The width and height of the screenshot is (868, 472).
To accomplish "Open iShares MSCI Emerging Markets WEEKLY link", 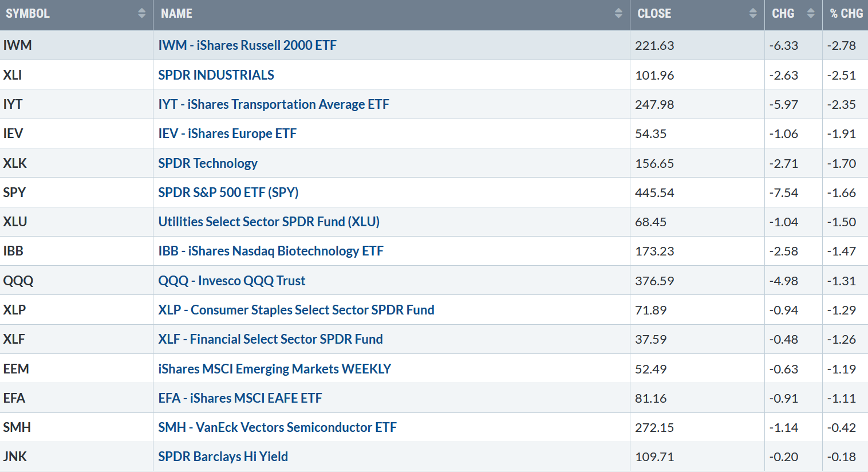I will (275, 369).
